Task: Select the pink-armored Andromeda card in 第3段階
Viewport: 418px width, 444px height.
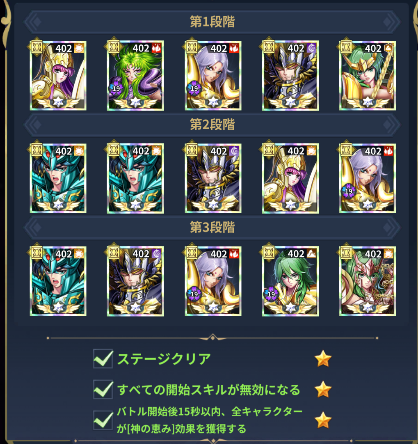Action: [368, 281]
